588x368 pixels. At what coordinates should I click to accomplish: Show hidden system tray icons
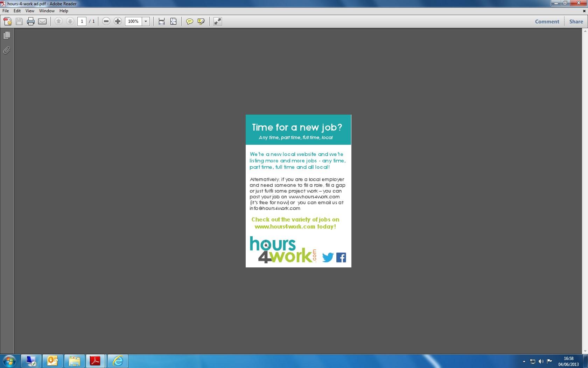pyautogui.click(x=524, y=361)
